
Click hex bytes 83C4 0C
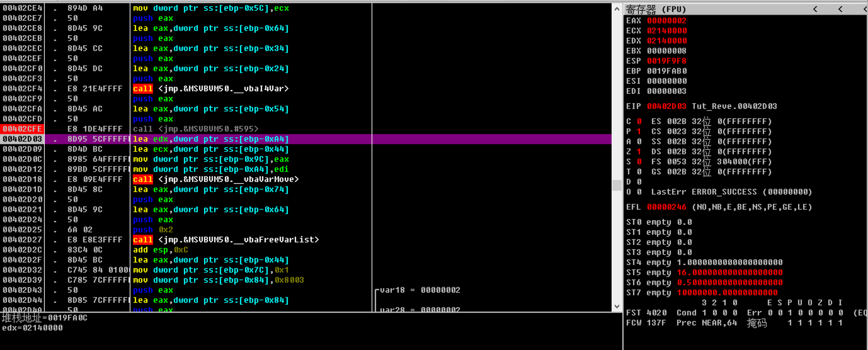click(x=85, y=250)
